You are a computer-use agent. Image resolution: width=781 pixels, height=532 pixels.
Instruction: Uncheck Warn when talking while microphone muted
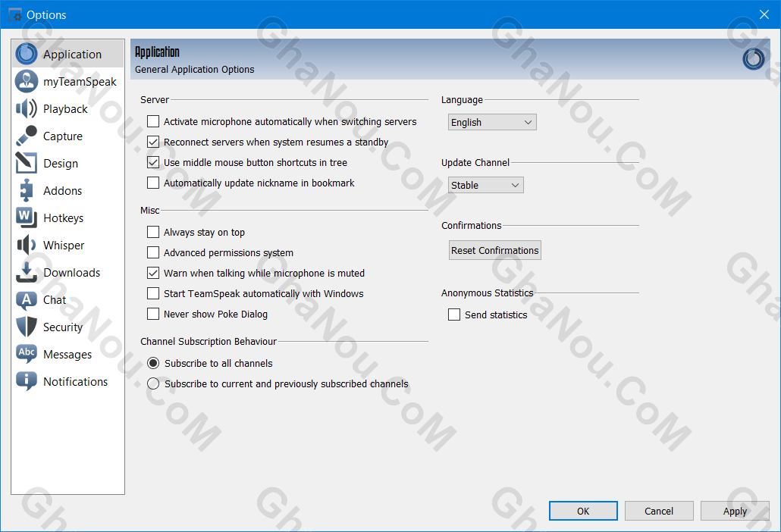click(153, 274)
